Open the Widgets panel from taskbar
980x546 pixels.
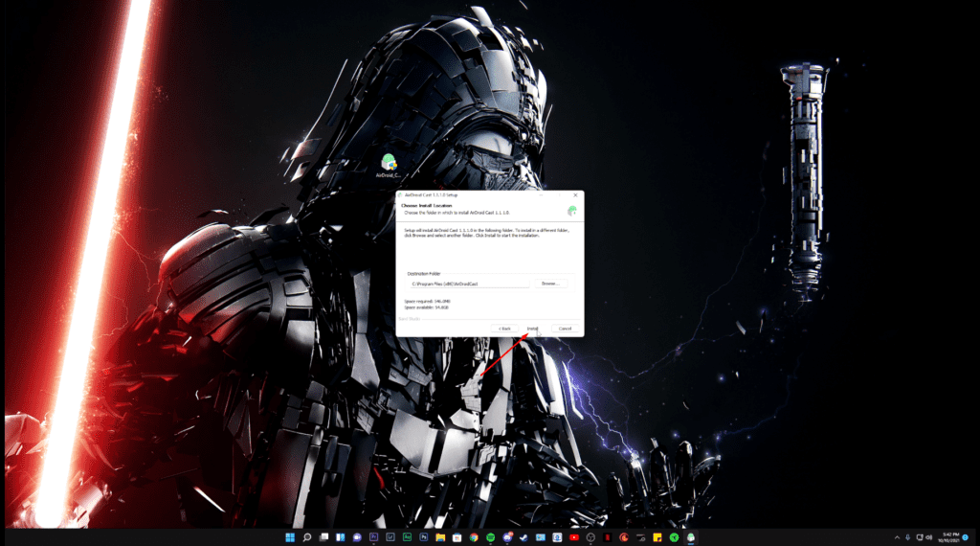coord(340,537)
